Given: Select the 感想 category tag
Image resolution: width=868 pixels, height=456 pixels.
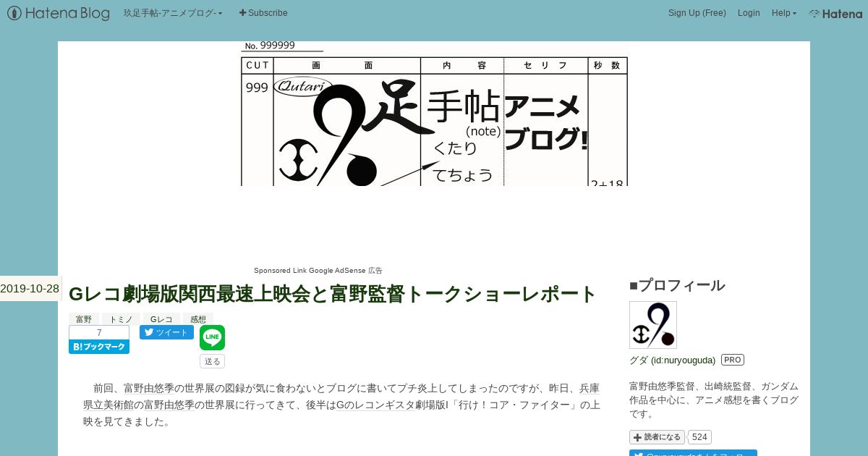Looking at the screenshot, I should tap(198, 318).
